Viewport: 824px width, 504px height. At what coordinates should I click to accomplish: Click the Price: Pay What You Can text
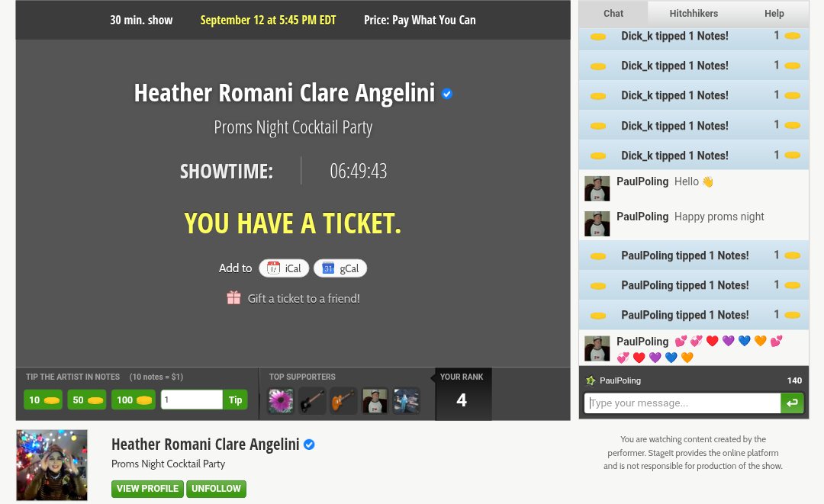(420, 21)
